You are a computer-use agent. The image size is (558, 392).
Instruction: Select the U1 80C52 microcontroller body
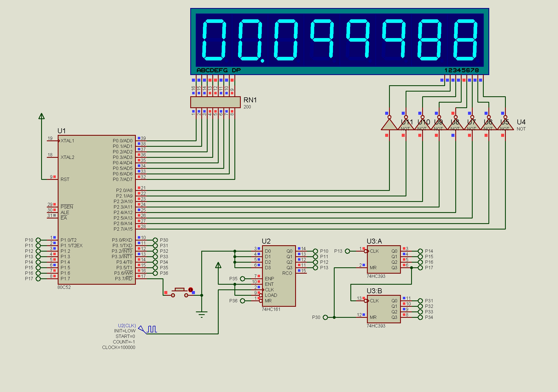point(97,210)
